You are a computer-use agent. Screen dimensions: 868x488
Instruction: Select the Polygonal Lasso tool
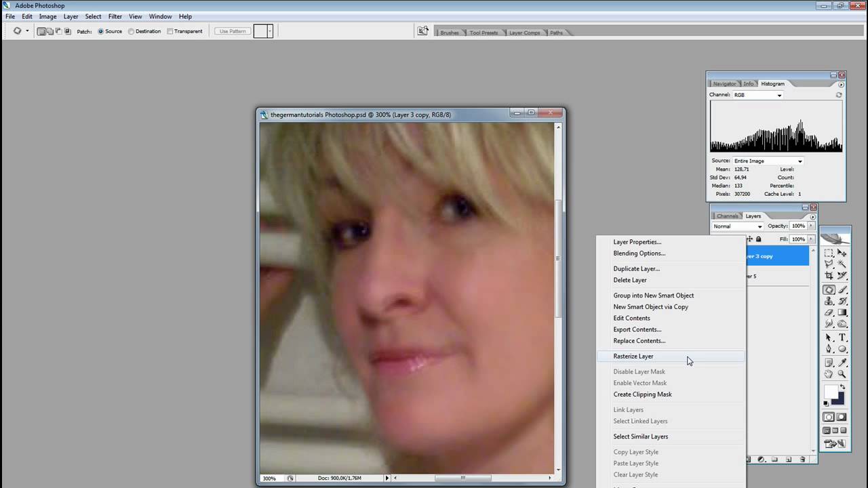point(828,263)
